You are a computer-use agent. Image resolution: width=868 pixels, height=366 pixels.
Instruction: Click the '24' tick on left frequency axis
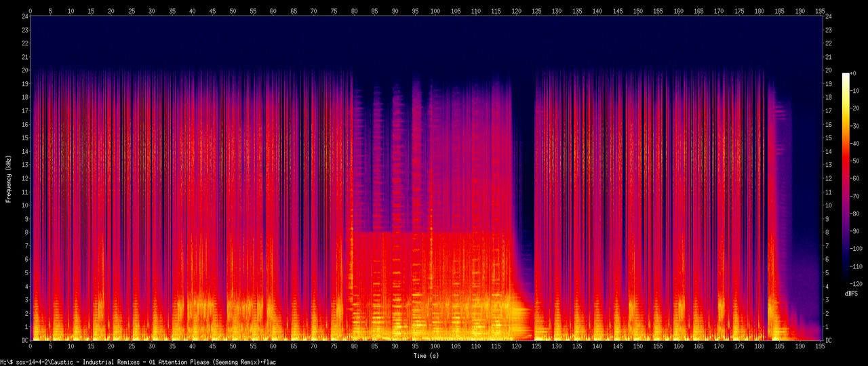click(x=24, y=16)
